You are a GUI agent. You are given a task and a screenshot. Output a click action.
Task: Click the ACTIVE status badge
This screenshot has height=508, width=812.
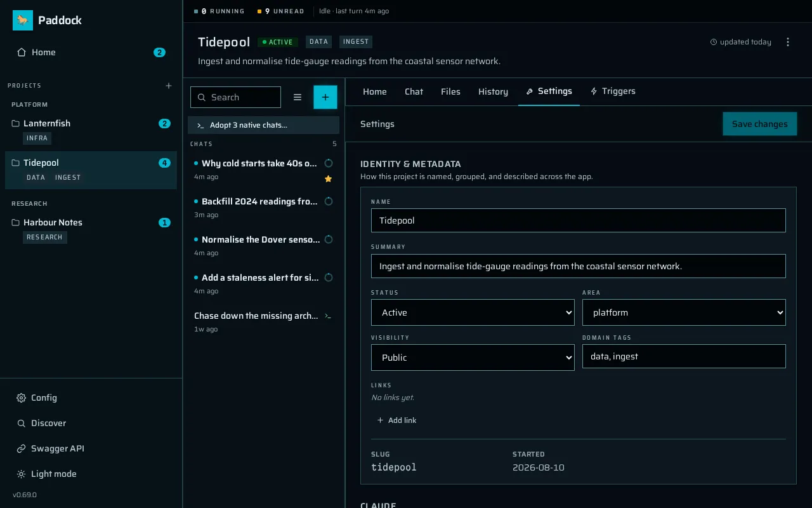pos(277,42)
